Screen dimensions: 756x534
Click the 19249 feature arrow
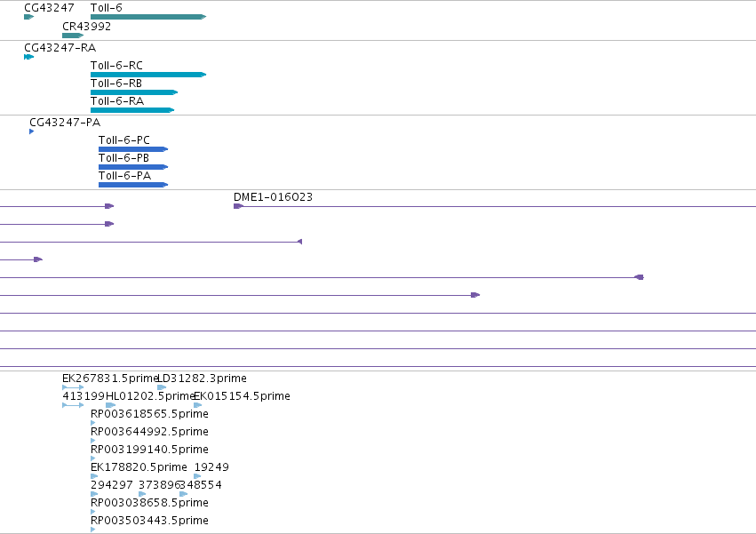tap(198, 476)
